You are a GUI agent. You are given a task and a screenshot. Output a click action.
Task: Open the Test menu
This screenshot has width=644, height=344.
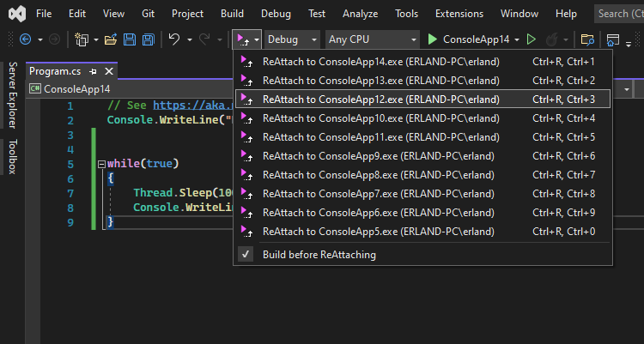(x=317, y=14)
